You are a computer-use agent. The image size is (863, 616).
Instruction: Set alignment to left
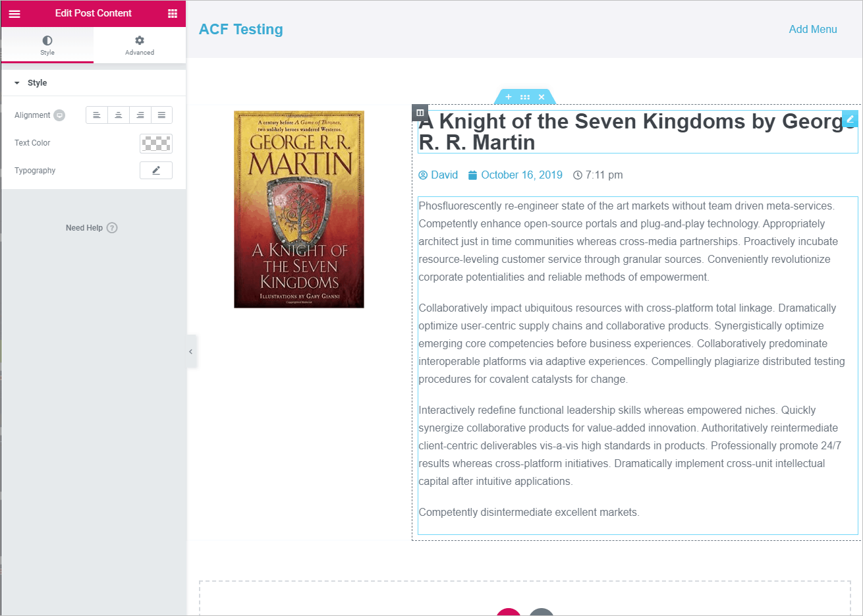point(97,115)
